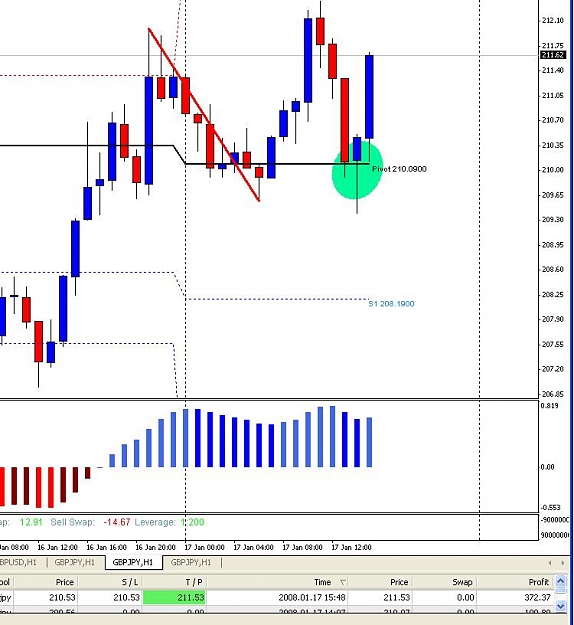Click the 17 Jan 00:00 time label
The image size is (574, 625).
click(x=204, y=547)
